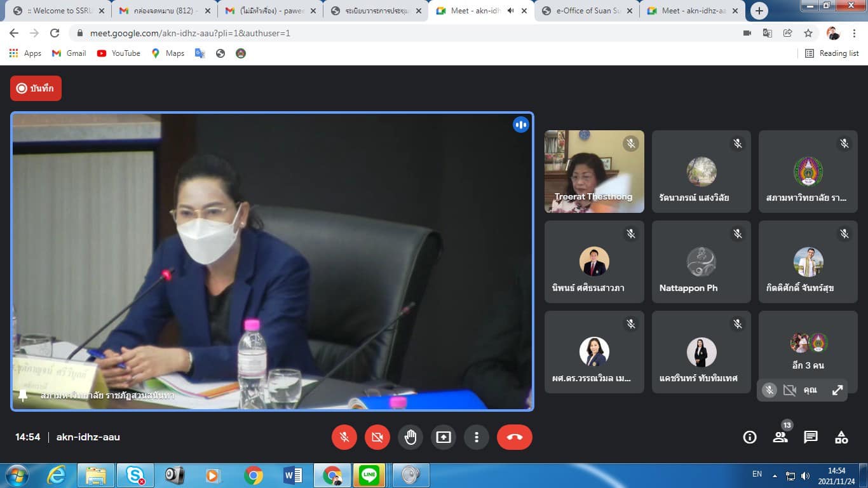Unpin the main presenter video
This screenshot has height=488, width=868.
23,395
